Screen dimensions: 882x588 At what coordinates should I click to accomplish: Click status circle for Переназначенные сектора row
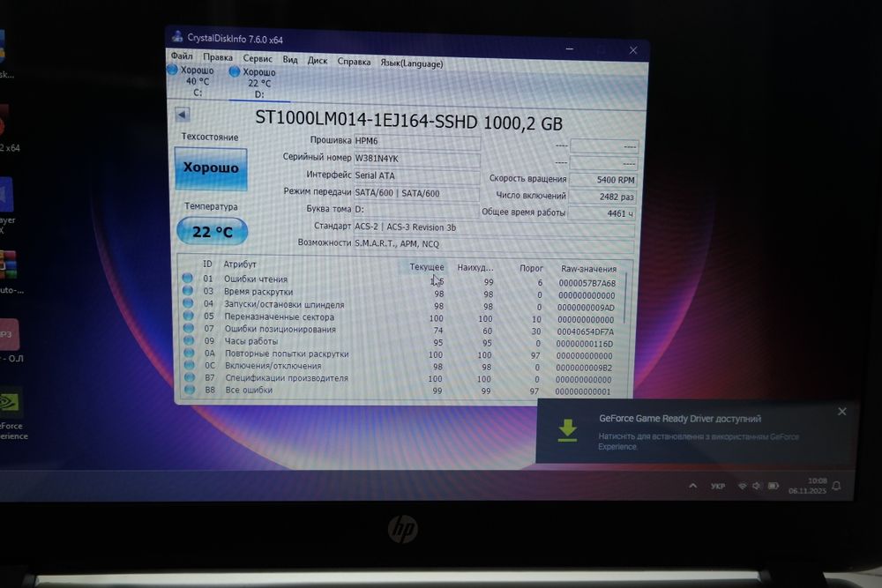pyautogui.click(x=189, y=316)
